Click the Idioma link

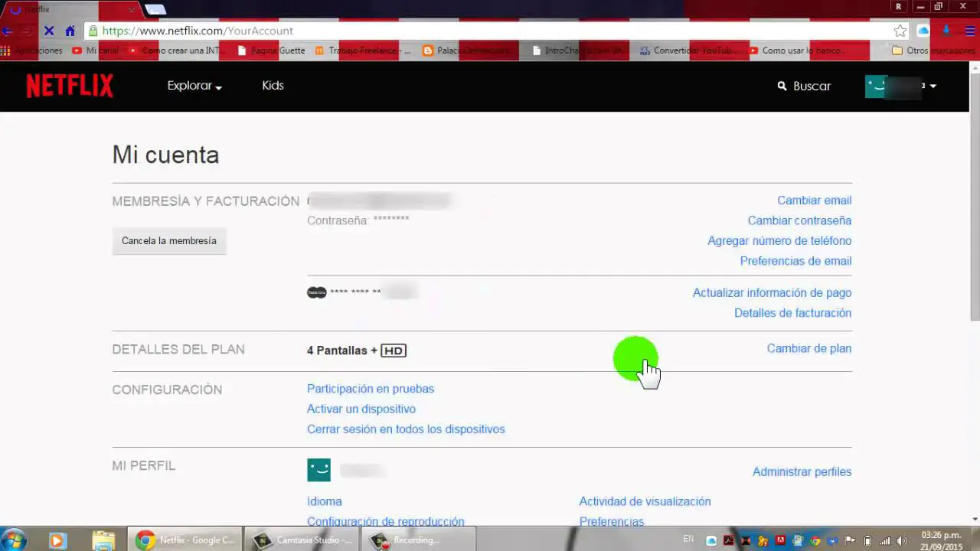point(325,502)
